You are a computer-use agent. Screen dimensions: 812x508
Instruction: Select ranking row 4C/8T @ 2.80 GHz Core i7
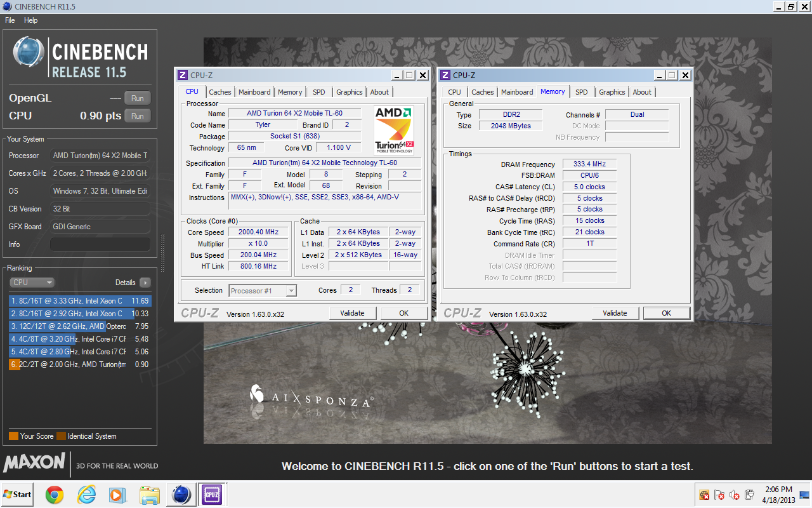click(80, 352)
